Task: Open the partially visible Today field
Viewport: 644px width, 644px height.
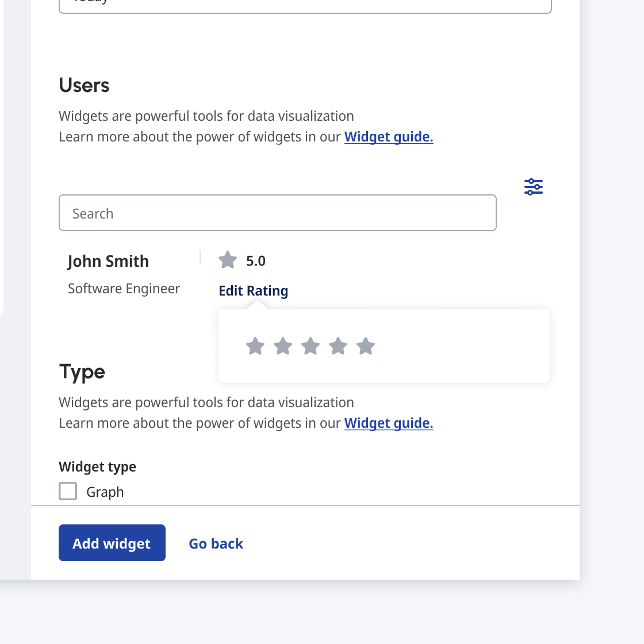Action: [x=305, y=5]
